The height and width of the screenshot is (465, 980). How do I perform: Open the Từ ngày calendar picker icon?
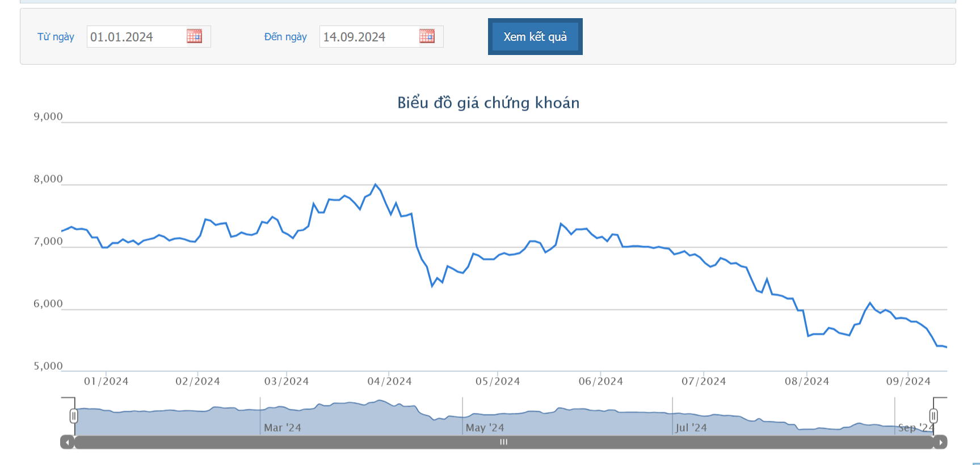[x=194, y=36]
